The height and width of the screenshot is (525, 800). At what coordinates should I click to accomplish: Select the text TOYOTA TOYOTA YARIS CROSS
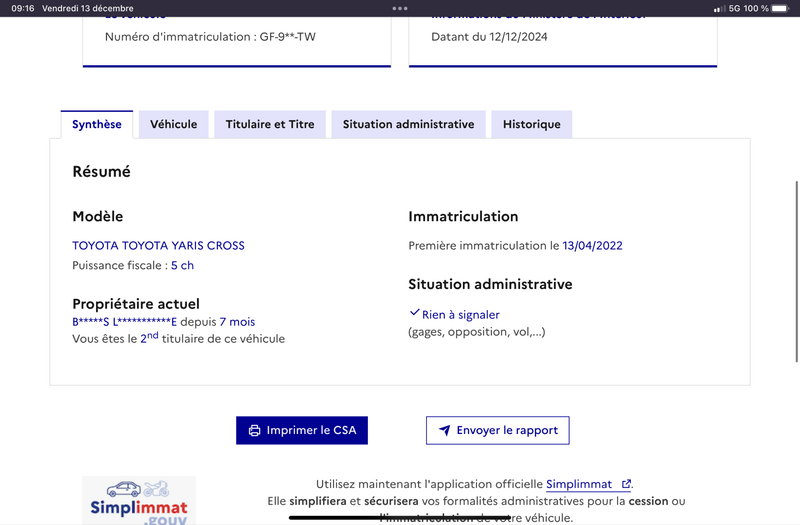tap(158, 245)
